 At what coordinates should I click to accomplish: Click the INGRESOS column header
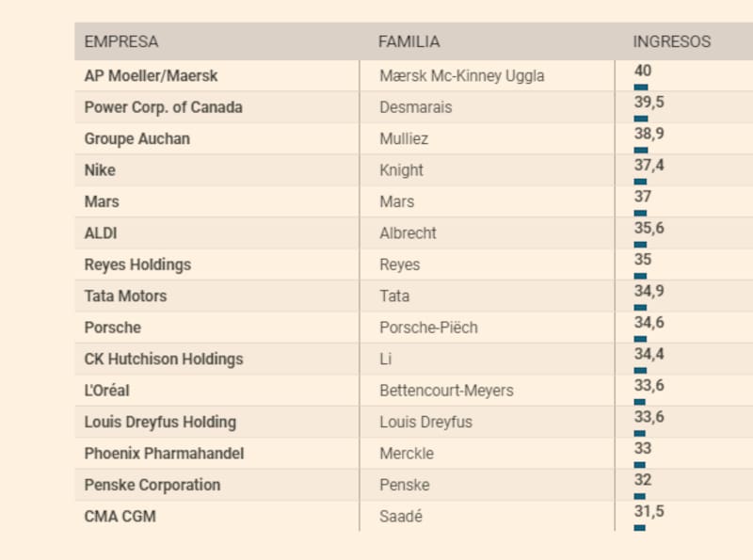tap(671, 41)
